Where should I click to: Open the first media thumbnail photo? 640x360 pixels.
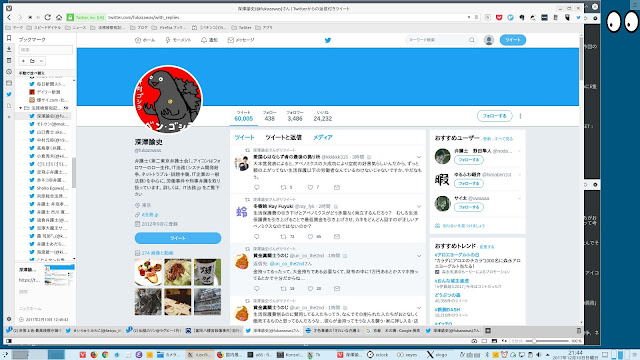[x=148, y=272]
